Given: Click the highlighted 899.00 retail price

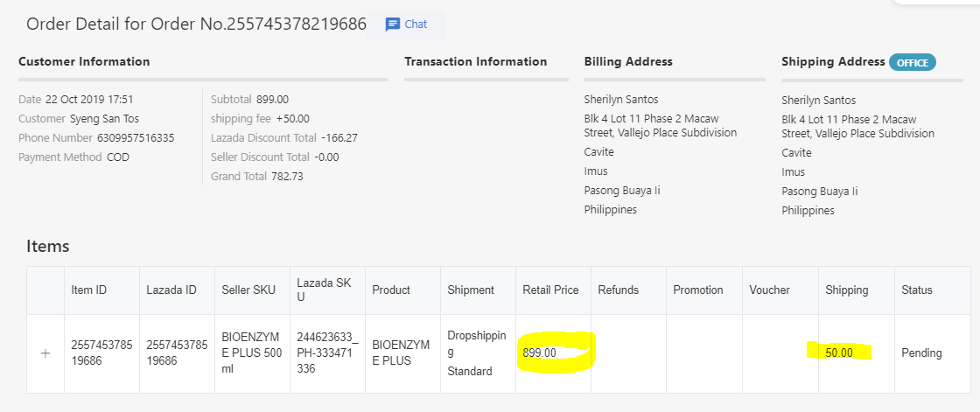Looking at the screenshot, I should coord(540,353).
